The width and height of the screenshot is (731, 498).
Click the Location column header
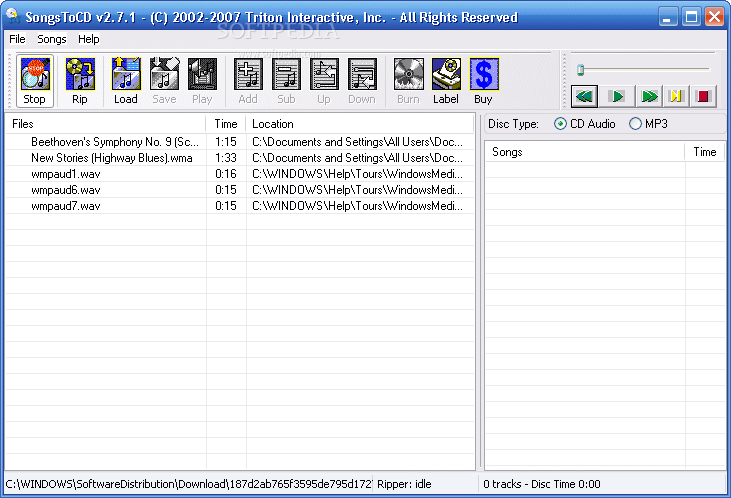tap(359, 124)
